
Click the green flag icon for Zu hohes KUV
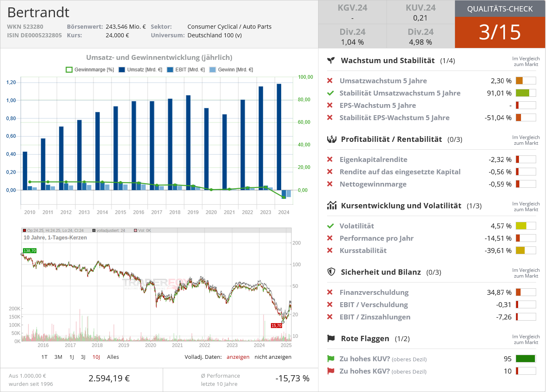(331, 358)
